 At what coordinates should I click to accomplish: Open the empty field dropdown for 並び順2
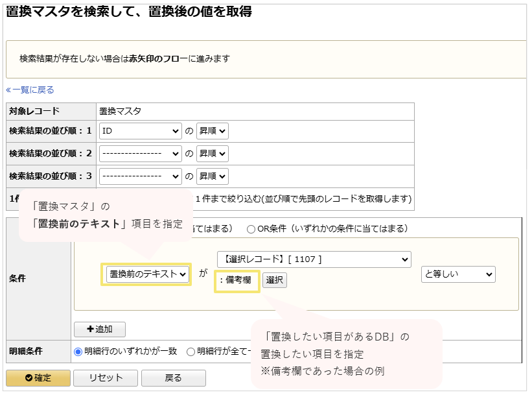(140, 154)
